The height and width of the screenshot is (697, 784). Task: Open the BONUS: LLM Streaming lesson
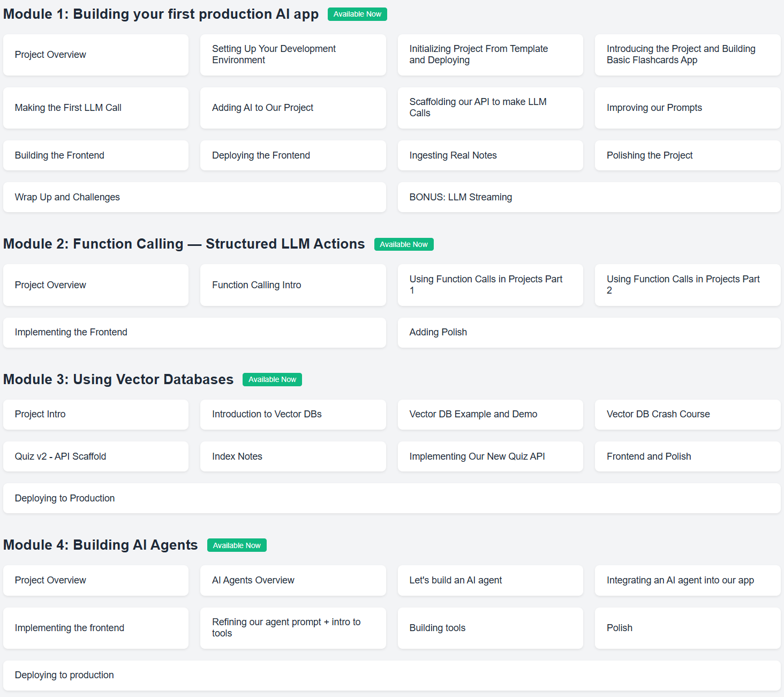coord(589,197)
